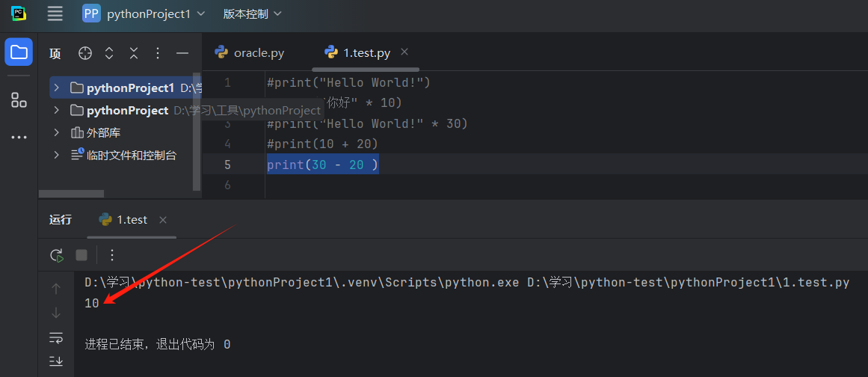Open the Structure tool window icon
The height and width of the screenshot is (377, 868).
pyautogui.click(x=19, y=100)
